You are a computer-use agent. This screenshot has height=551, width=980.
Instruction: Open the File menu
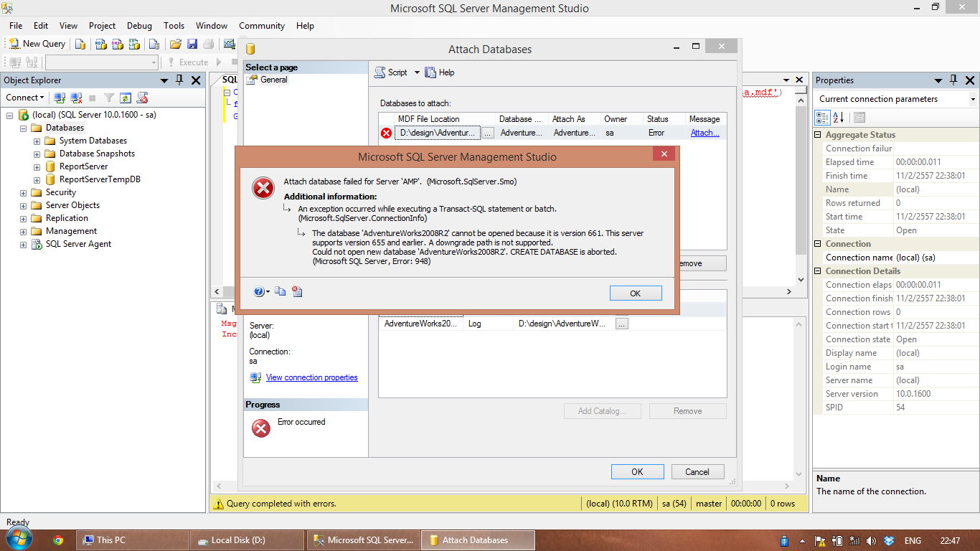point(16,26)
